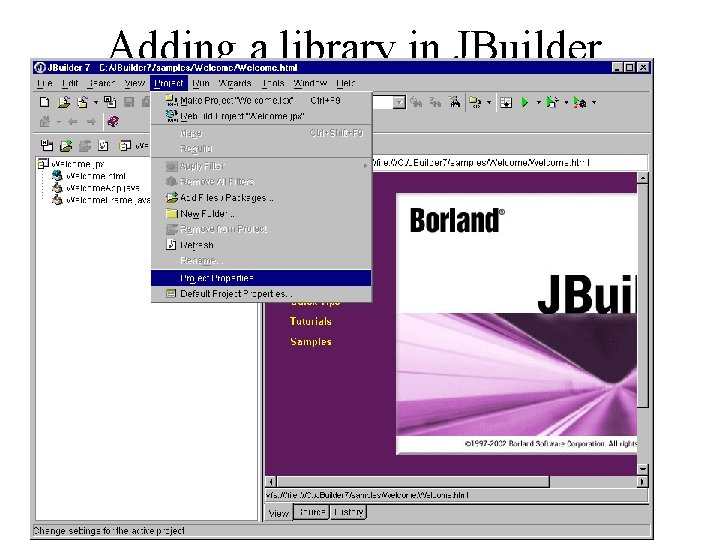Select Welcome.html in the project tree
Screen dimensions: 720x540
coord(89,175)
